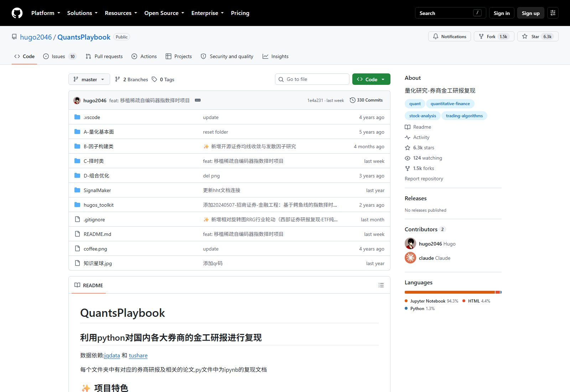View the 6.3k stars link
This screenshot has width=570, height=392.
[x=420, y=148]
